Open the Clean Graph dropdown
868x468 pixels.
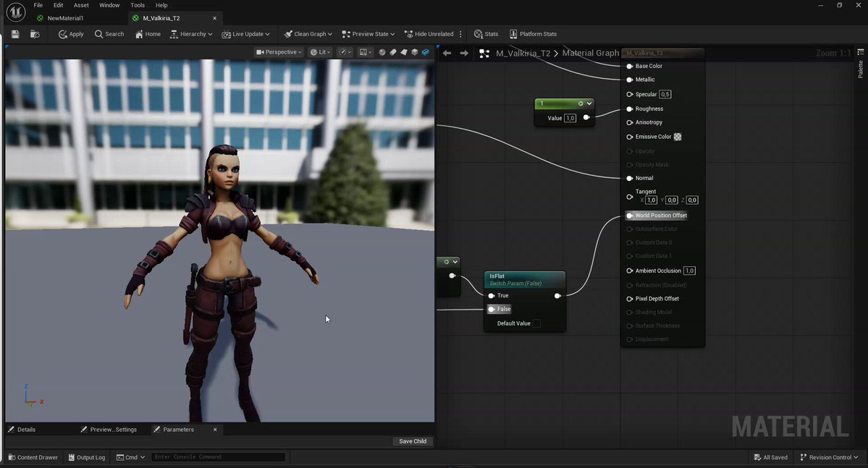(x=308, y=34)
